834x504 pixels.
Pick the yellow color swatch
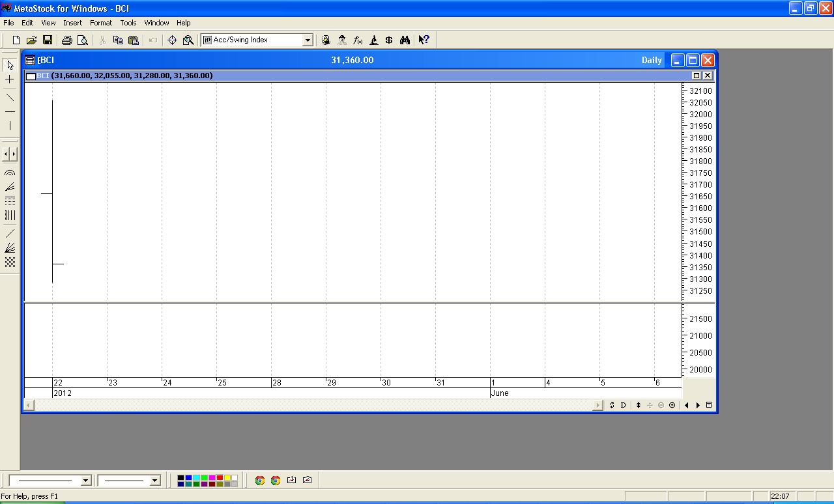click(x=227, y=477)
